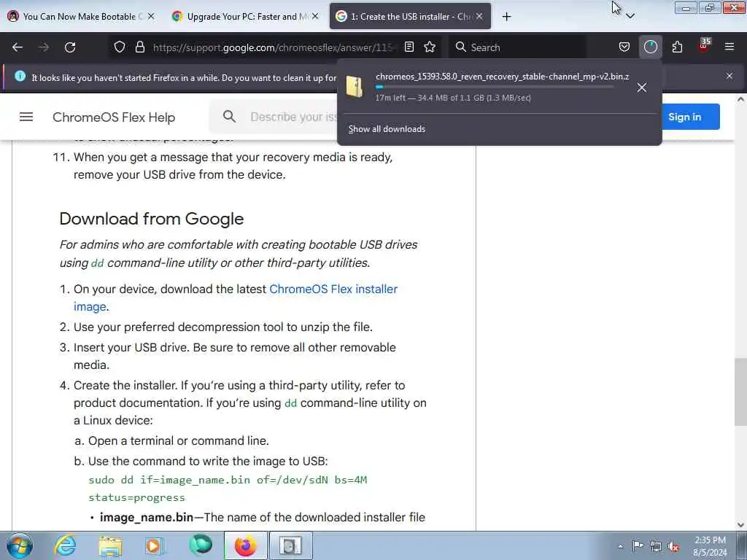The height and width of the screenshot is (560, 747).
Task: Reload the current page
Action: click(70, 47)
